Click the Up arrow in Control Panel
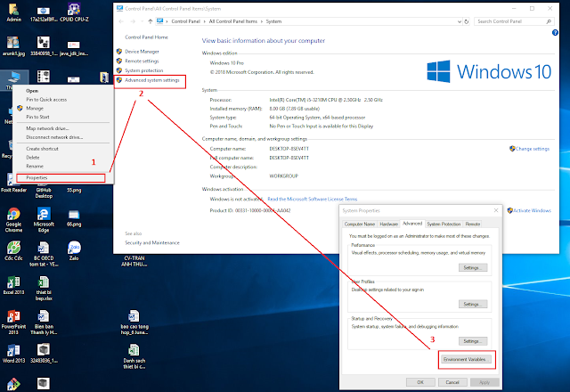Viewport: 570px width, 392px height. (x=151, y=21)
